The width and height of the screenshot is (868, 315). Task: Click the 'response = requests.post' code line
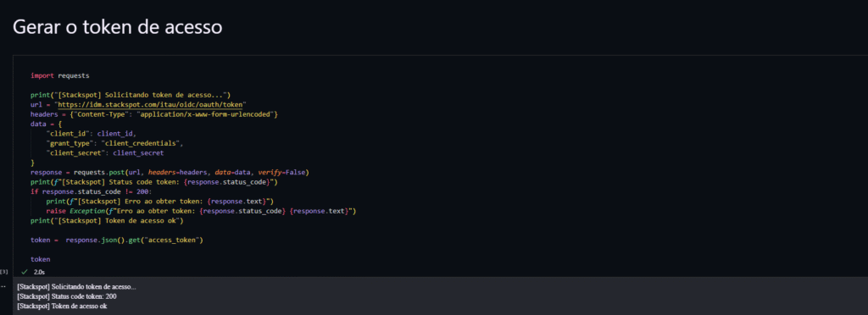click(170, 172)
